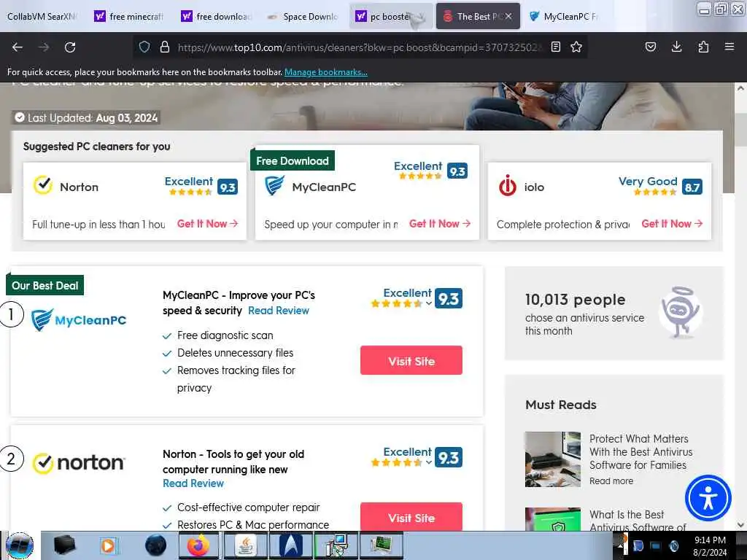The width and height of the screenshot is (747, 560).
Task: Switch to the pc booster tab
Action: coord(391,17)
